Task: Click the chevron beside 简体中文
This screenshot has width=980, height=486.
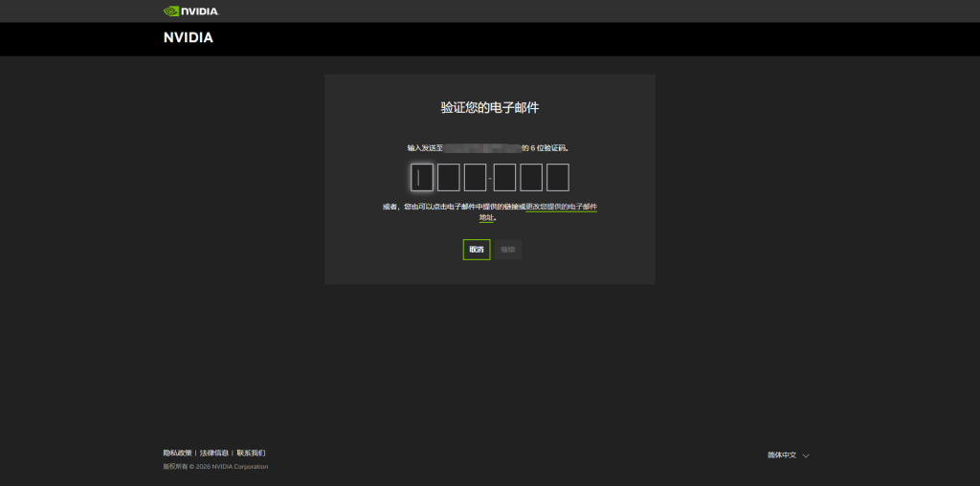Action: point(806,455)
